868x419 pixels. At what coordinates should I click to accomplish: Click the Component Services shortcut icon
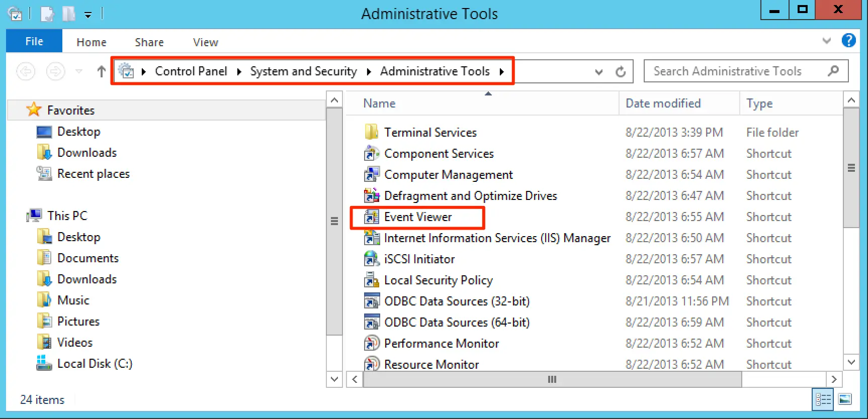coord(372,153)
